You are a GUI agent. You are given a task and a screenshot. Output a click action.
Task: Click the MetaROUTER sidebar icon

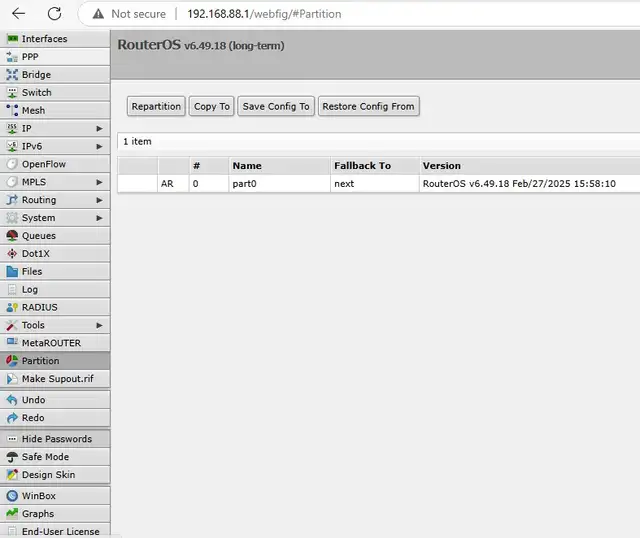coord(12,343)
